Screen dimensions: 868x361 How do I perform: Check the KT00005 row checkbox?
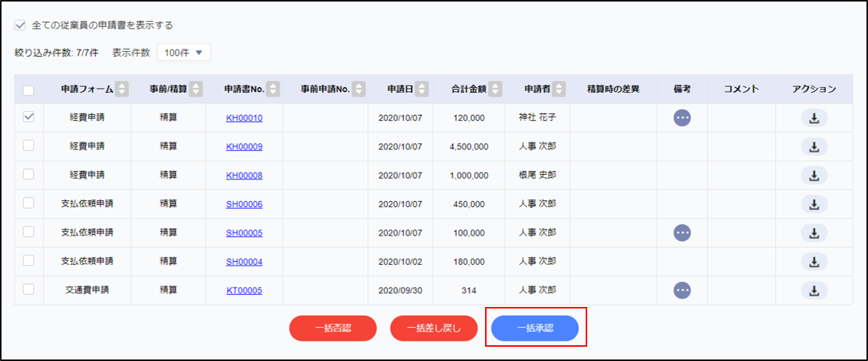point(29,290)
